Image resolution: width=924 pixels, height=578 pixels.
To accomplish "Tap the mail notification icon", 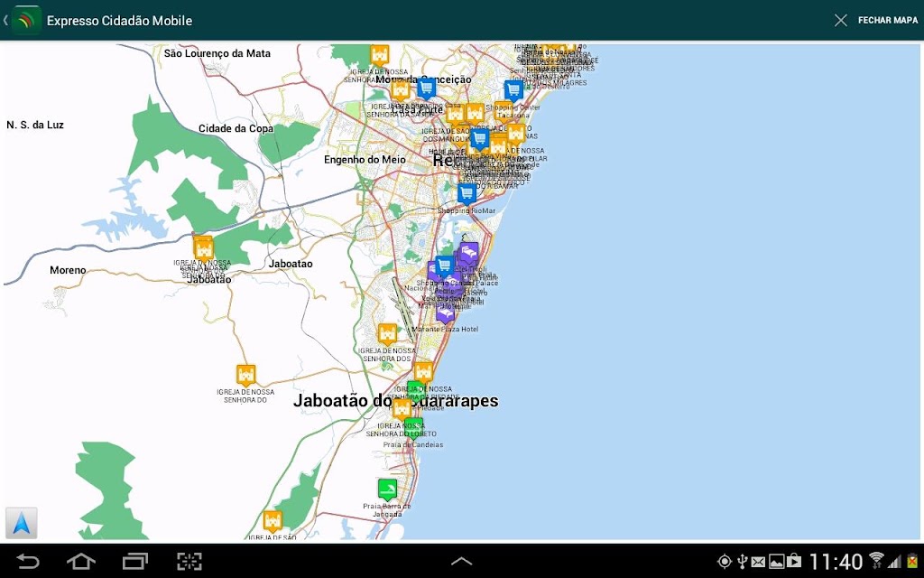I will tap(759, 562).
